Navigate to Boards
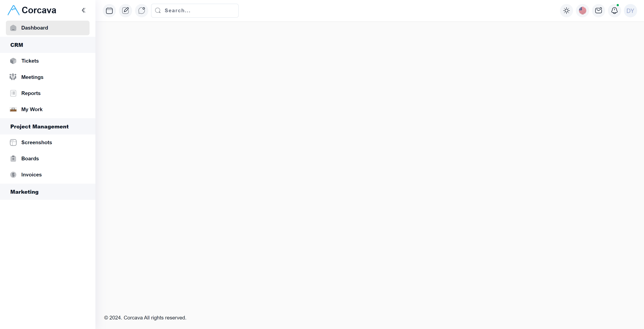 click(30, 159)
